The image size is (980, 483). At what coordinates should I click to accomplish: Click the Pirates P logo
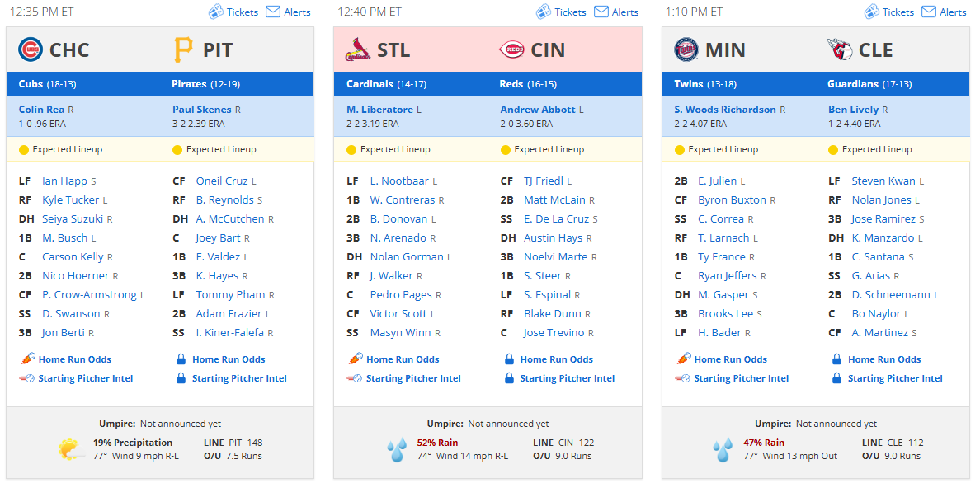point(183,49)
